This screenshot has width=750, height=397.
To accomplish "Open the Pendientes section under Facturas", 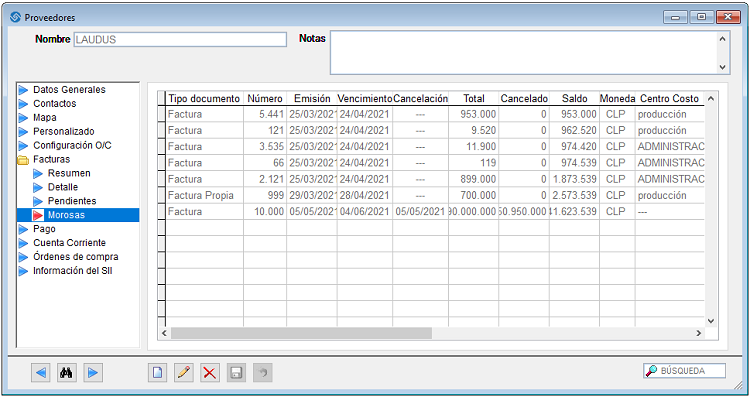I will pos(72,201).
